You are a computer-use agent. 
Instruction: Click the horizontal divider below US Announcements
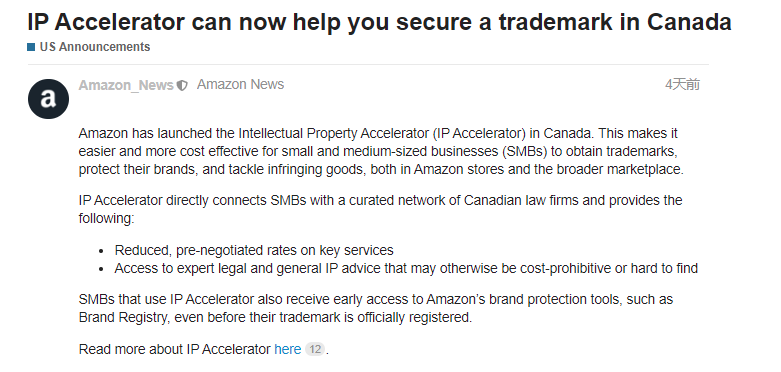368,64
